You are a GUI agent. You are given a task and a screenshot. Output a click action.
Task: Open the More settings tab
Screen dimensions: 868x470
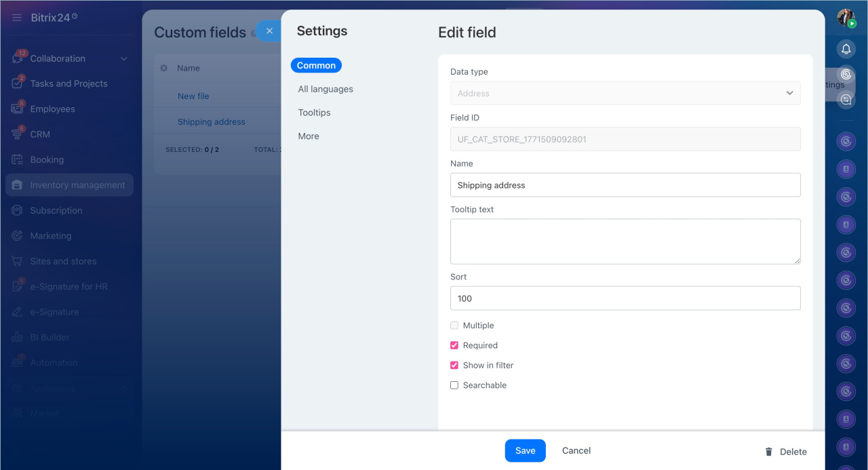[308, 136]
